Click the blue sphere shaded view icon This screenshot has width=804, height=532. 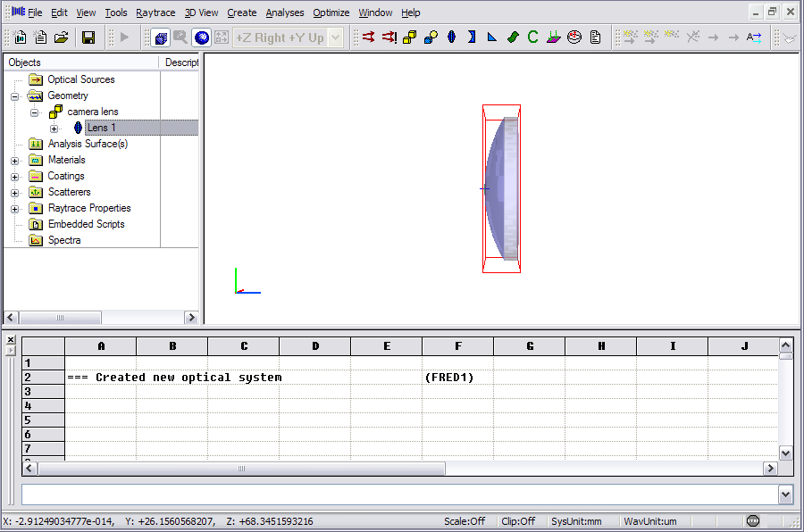click(x=201, y=37)
